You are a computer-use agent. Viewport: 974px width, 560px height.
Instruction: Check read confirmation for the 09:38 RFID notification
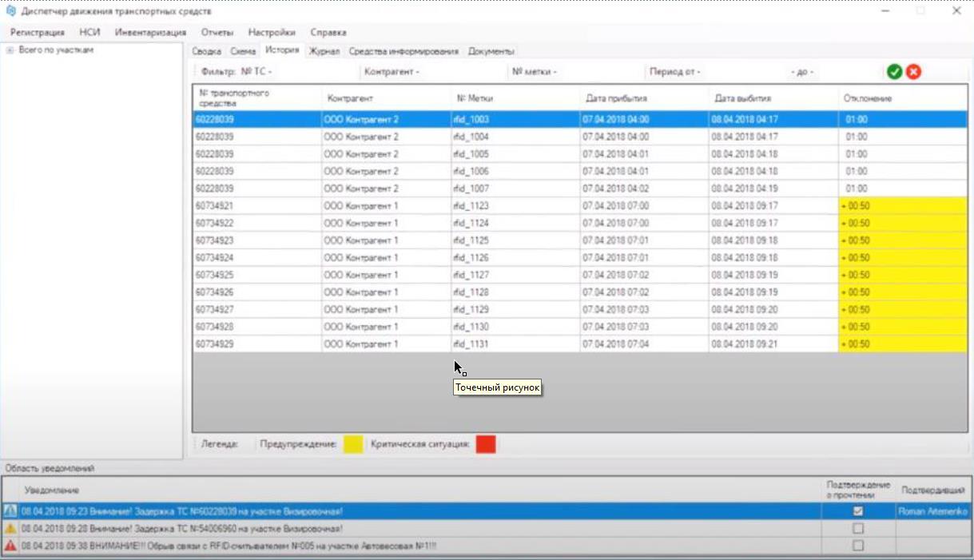[x=858, y=546]
